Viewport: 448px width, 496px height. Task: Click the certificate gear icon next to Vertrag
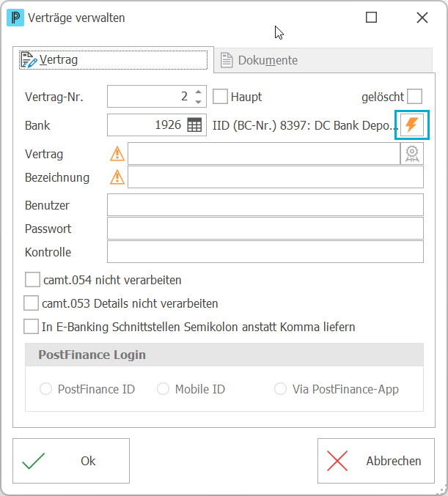412,153
